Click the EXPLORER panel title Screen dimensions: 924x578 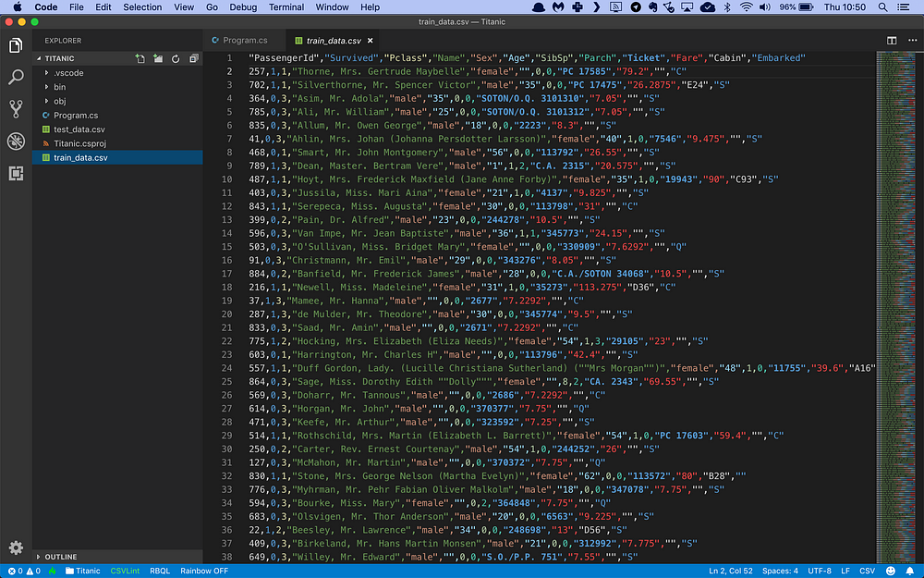(x=63, y=41)
